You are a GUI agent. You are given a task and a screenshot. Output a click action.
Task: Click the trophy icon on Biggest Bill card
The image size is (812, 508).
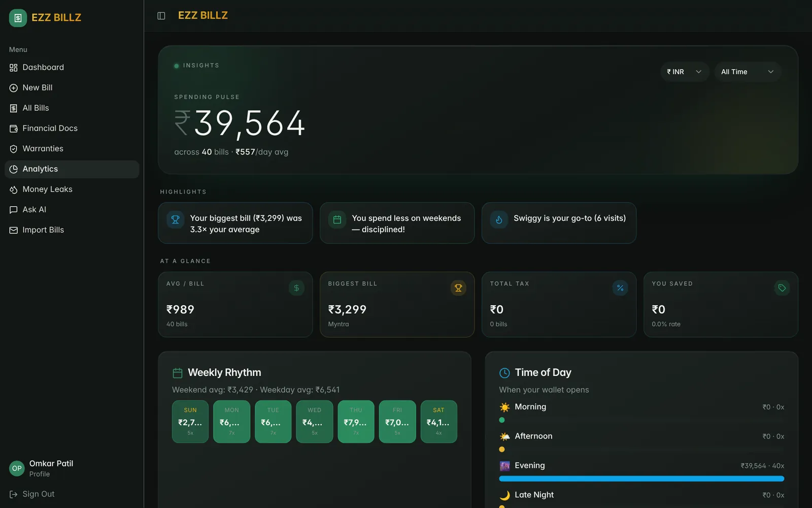pyautogui.click(x=458, y=288)
